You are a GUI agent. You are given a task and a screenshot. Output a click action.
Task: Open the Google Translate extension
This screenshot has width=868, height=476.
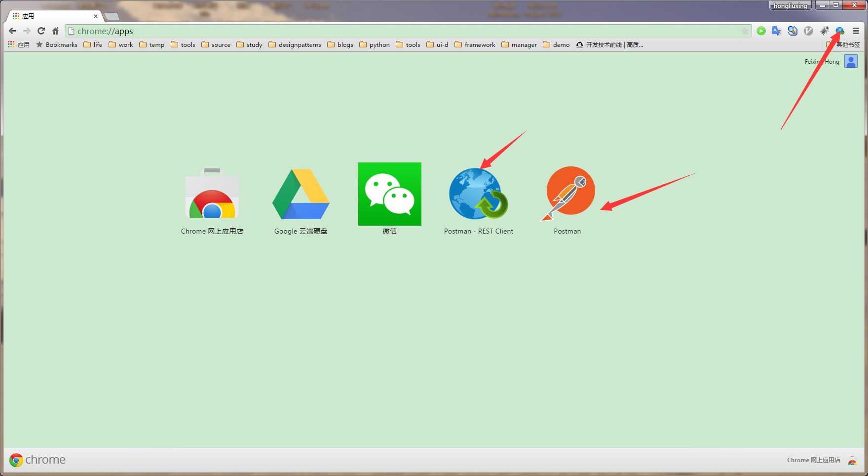pos(776,31)
